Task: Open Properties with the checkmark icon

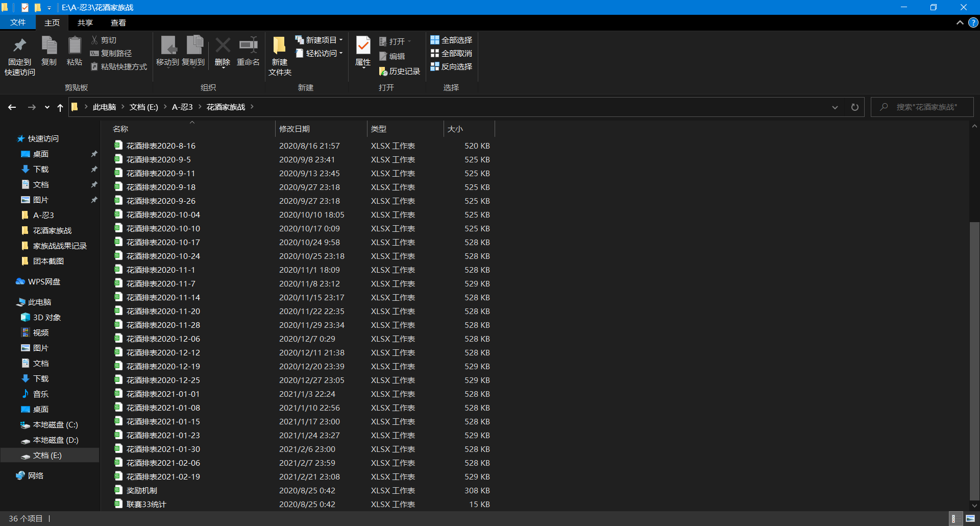Action: [x=363, y=46]
